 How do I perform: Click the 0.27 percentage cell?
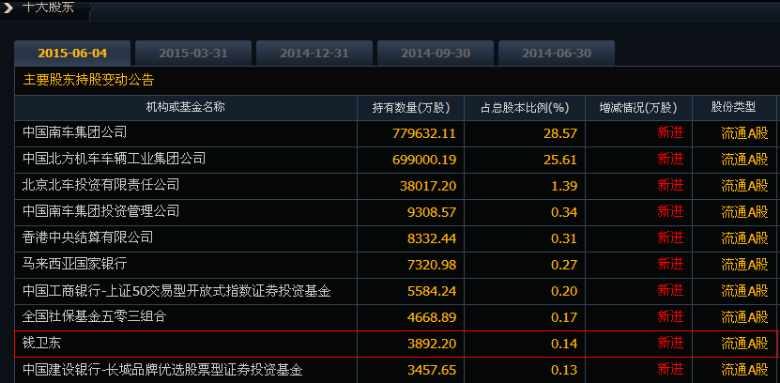coord(564,265)
